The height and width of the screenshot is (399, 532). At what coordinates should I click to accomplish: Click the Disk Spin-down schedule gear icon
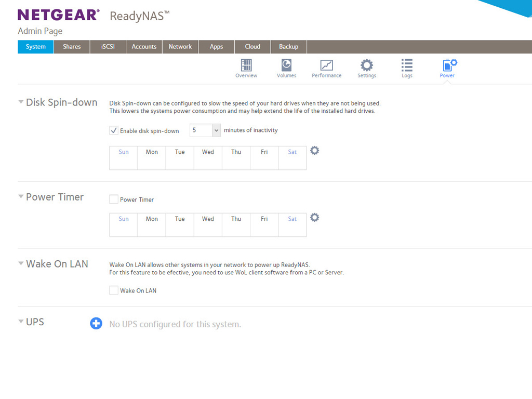point(314,150)
